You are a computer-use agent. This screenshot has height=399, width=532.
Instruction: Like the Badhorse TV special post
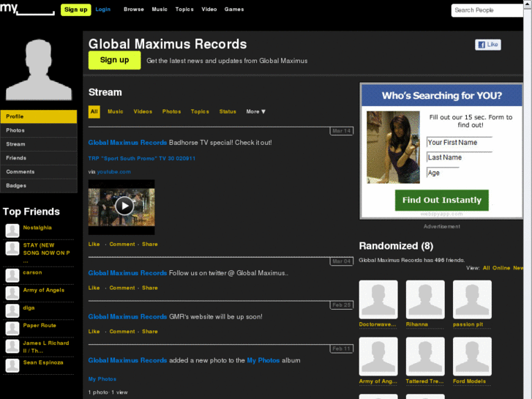tap(94, 244)
